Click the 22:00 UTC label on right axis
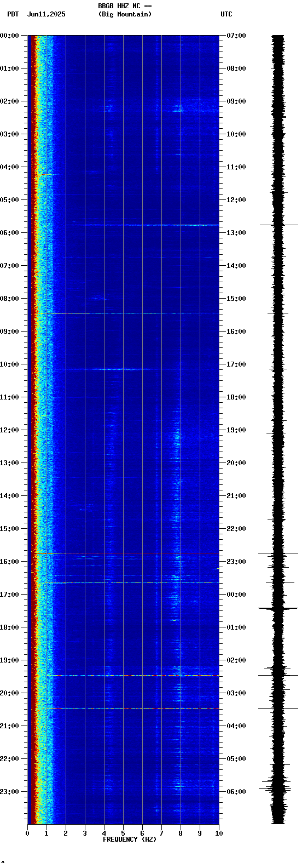The width and height of the screenshot is (302, 868). click(236, 529)
